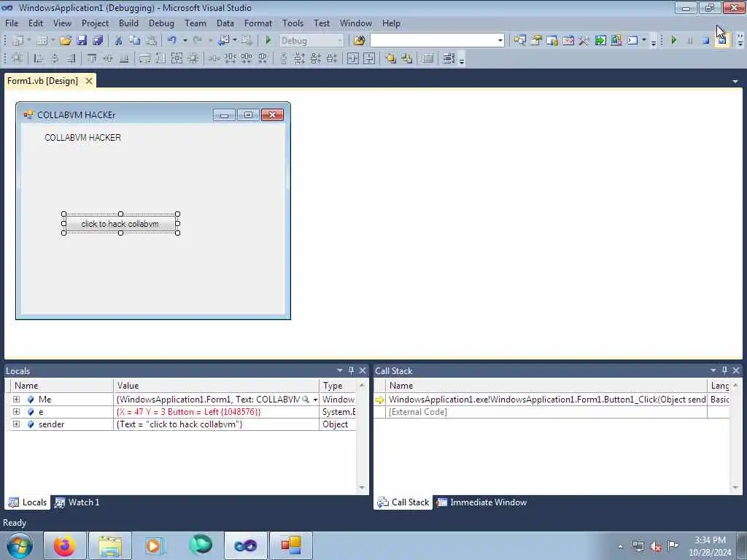Align to Grid layout icon

click(x=18, y=58)
